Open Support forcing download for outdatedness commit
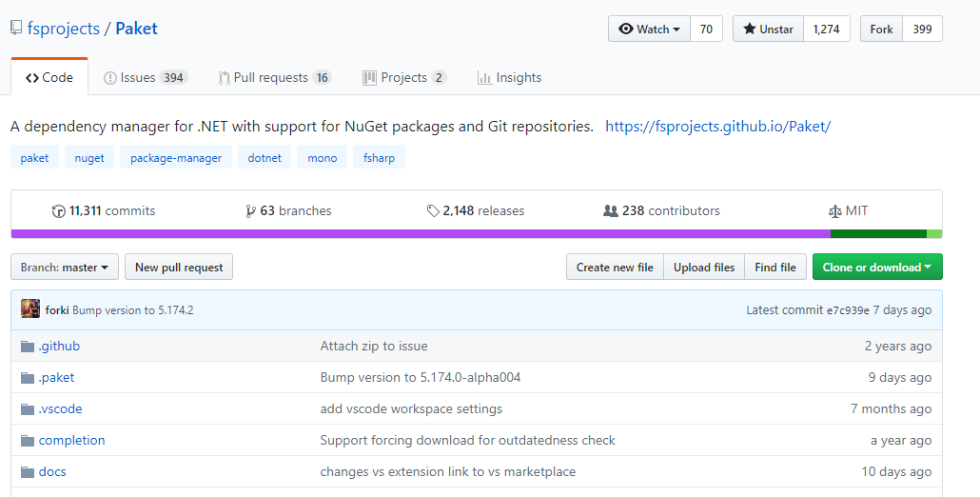The image size is (980, 497). pos(467,440)
